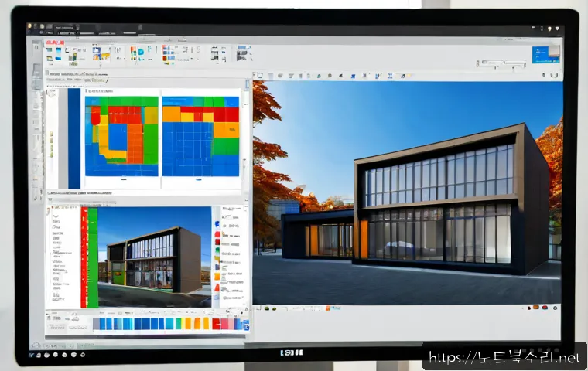Pick the teal-green swatch in the bottom palette
The height and width of the screenshot is (371, 588).
[x=179, y=323]
